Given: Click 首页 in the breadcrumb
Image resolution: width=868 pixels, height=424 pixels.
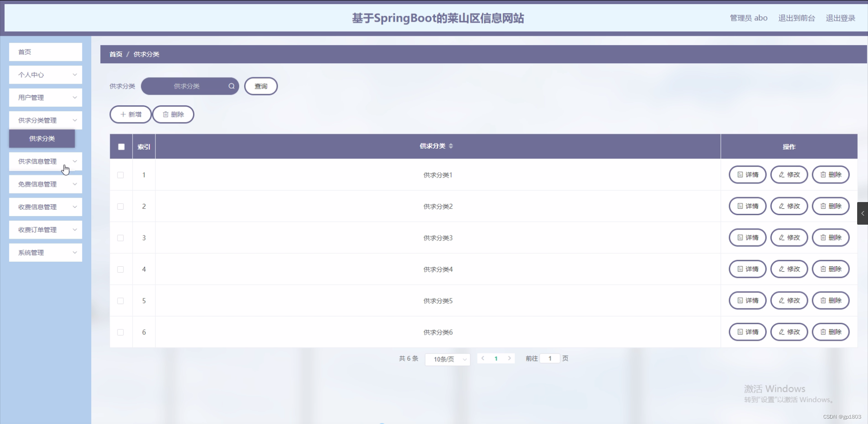Looking at the screenshot, I should point(116,54).
